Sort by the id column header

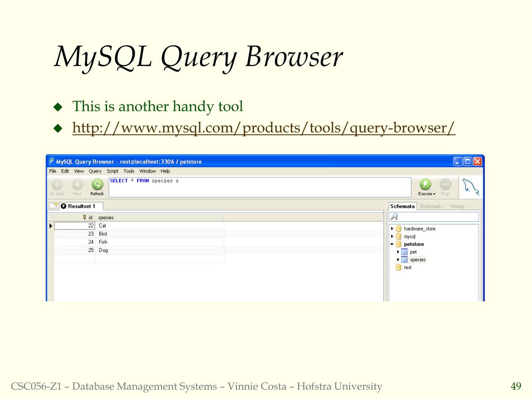tap(75, 217)
